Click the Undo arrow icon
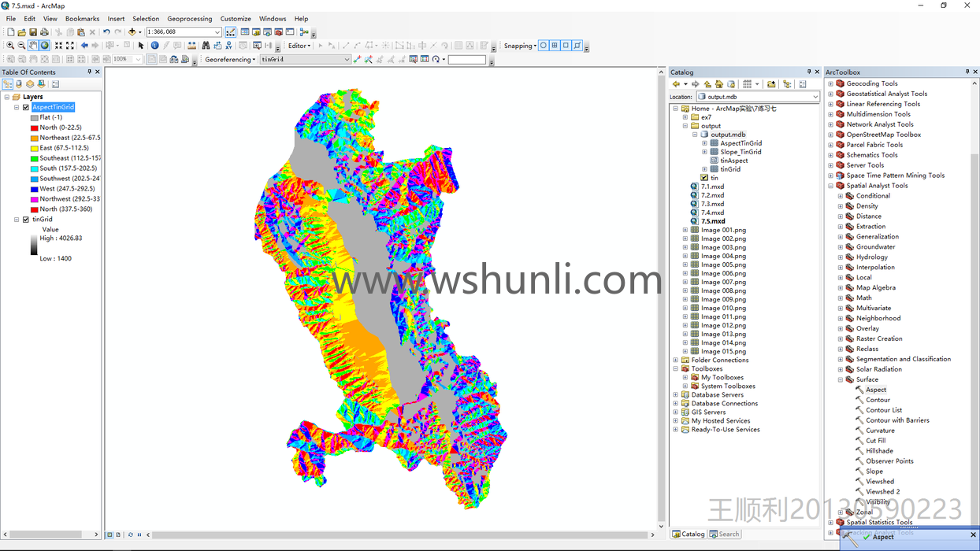The image size is (980, 551). point(106,32)
